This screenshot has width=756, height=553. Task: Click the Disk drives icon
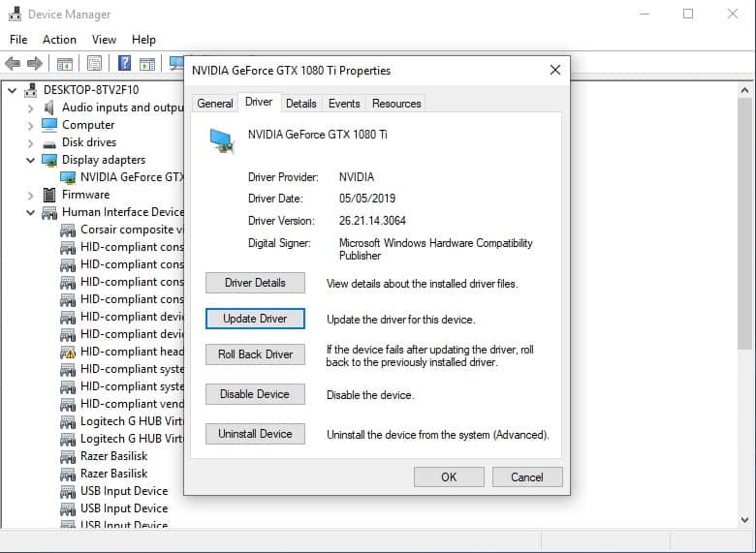pyautogui.click(x=49, y=143)
